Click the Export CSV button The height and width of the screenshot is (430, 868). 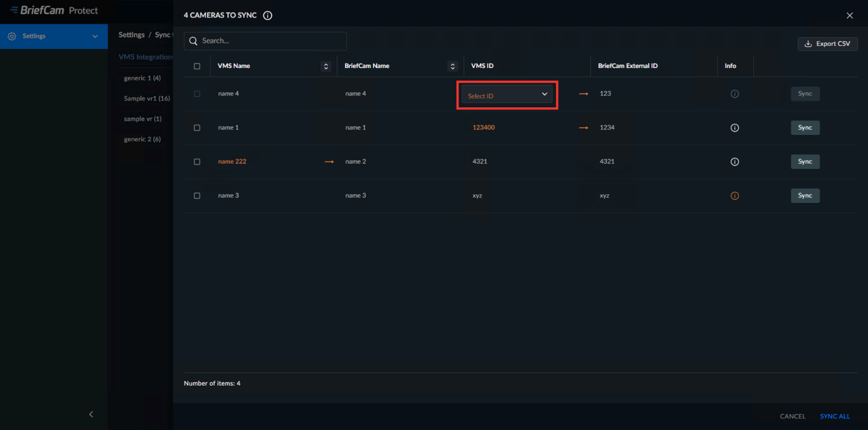click(x=827, y=44)
